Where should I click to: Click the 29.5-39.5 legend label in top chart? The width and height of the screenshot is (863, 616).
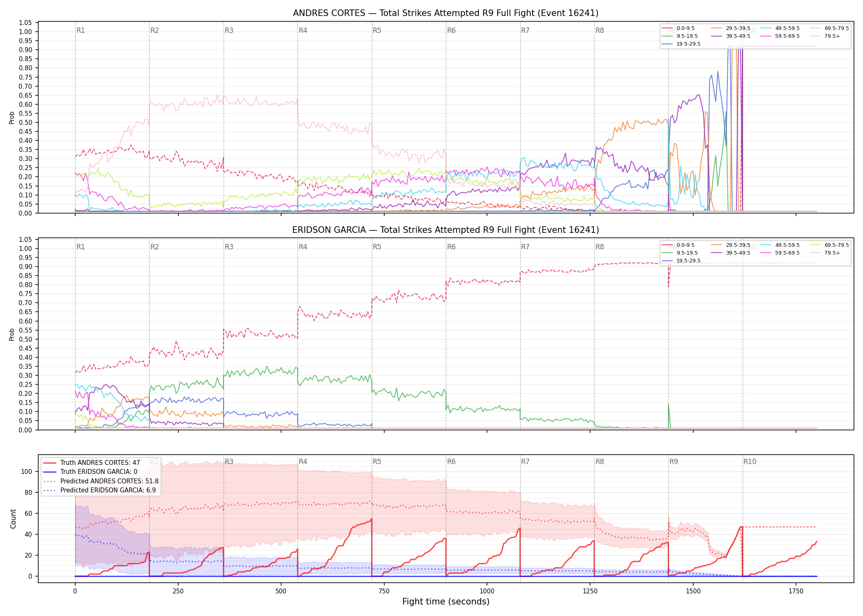(x=738, y=28)
